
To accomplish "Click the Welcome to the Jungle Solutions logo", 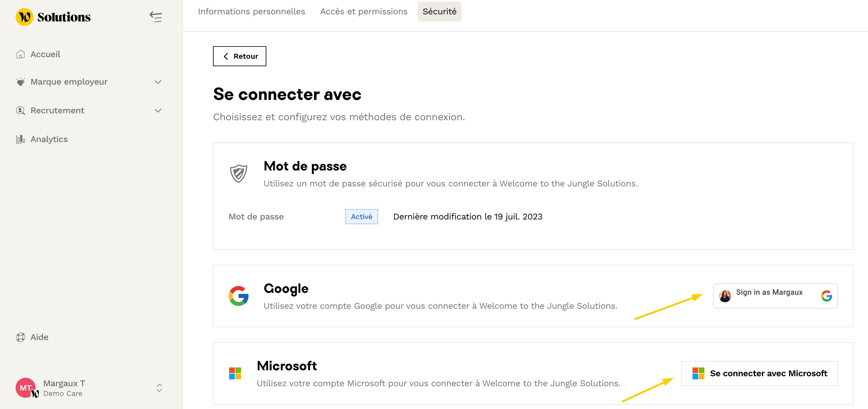I will (53, 17).
